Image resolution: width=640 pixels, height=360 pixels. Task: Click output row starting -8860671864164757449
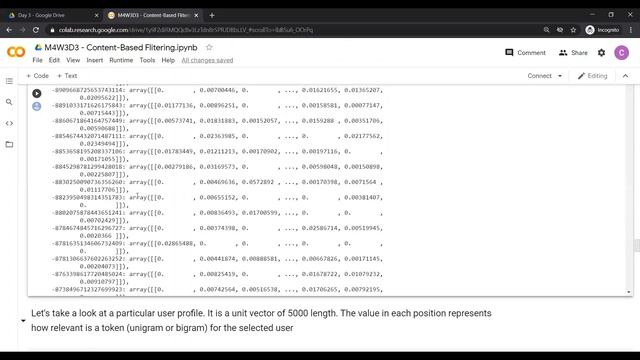(x=217, y=124)
